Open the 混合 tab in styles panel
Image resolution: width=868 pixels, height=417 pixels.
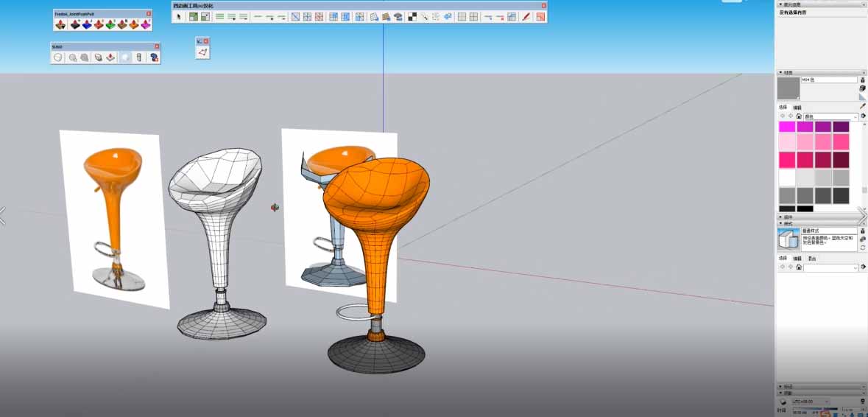[811, 259]
